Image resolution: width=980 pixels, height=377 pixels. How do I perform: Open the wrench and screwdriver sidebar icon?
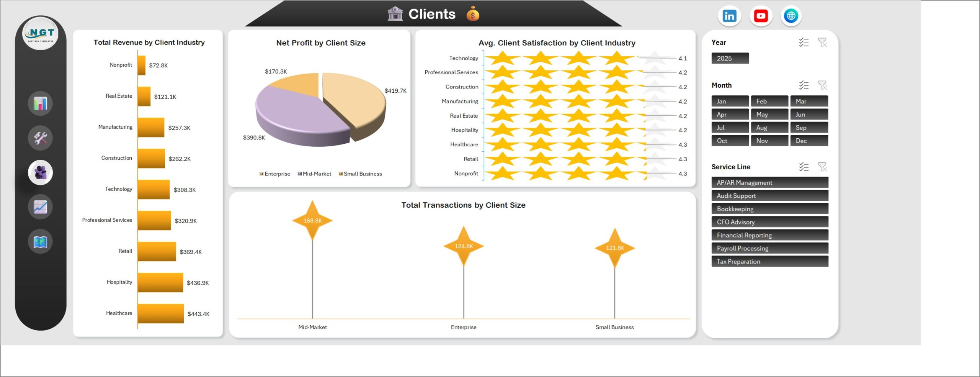tap(40, 138)
